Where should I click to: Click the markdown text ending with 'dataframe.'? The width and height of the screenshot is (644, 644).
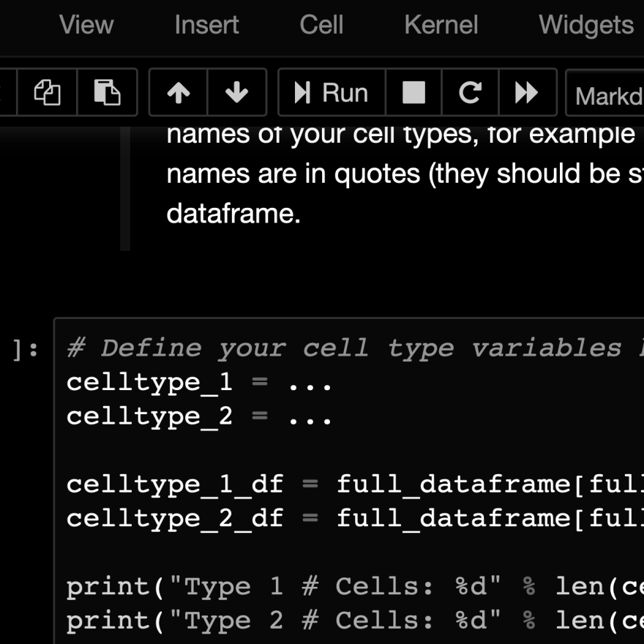[x=233, y=214]
